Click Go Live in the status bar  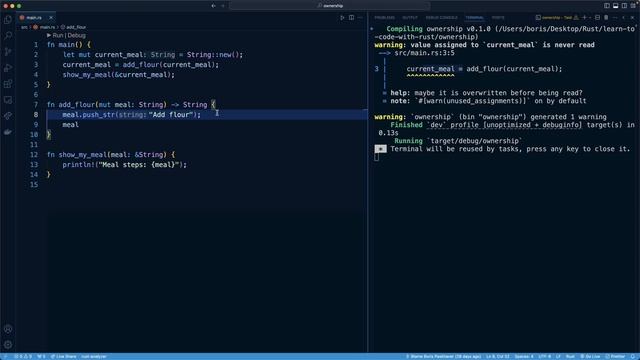click(590, 356)
